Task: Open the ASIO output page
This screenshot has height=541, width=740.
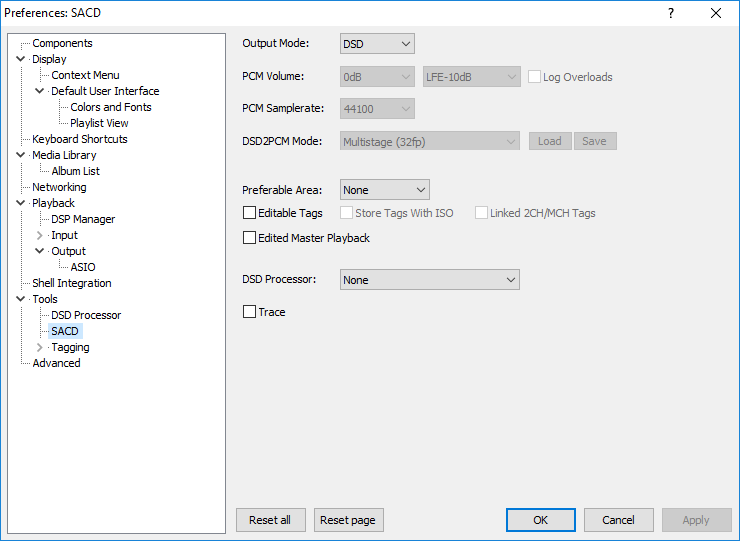Action: tap(83, 267)
